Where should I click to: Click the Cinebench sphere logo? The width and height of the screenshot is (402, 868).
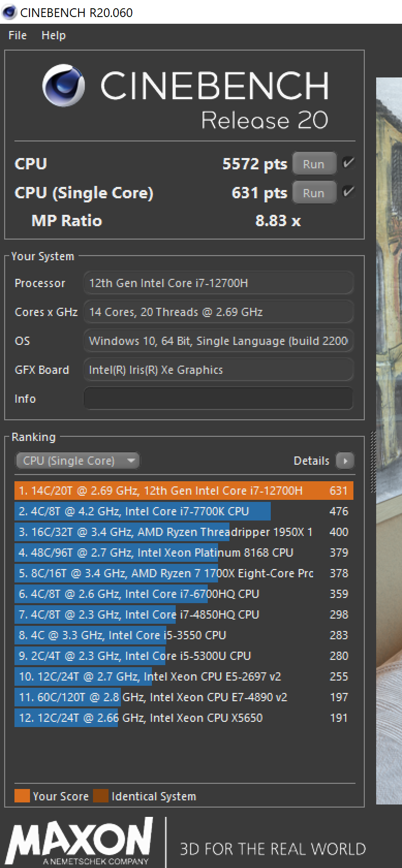click(x=64, y=86)
